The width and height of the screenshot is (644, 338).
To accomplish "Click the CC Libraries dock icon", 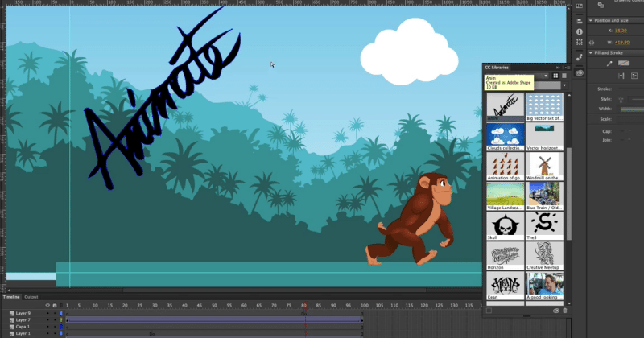I will click(x=579, y=73).
